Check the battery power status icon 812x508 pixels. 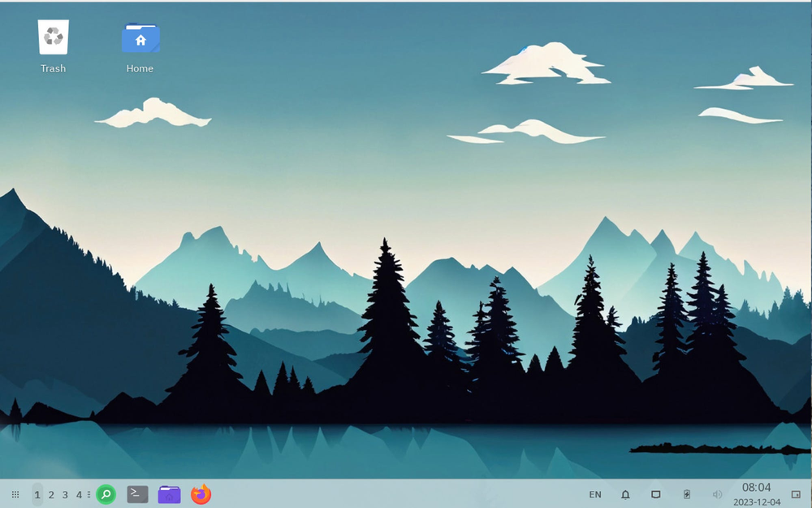click(x=687, y=495)
